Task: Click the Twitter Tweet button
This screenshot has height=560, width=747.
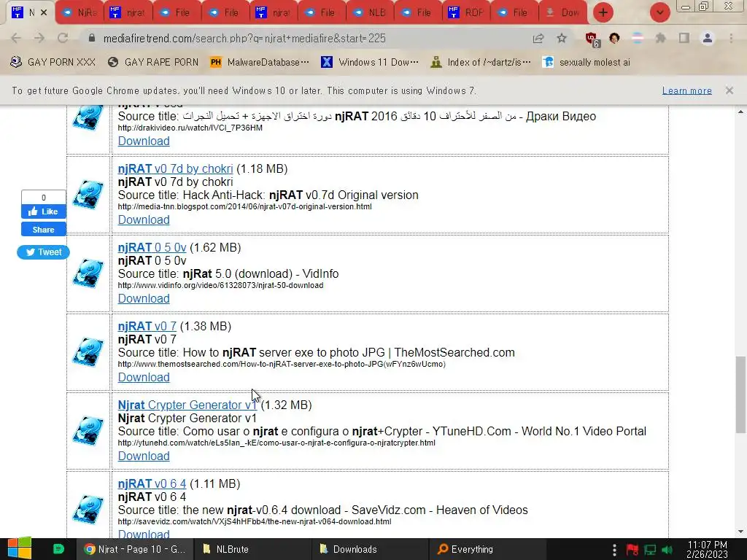Action: pos(43,252)
